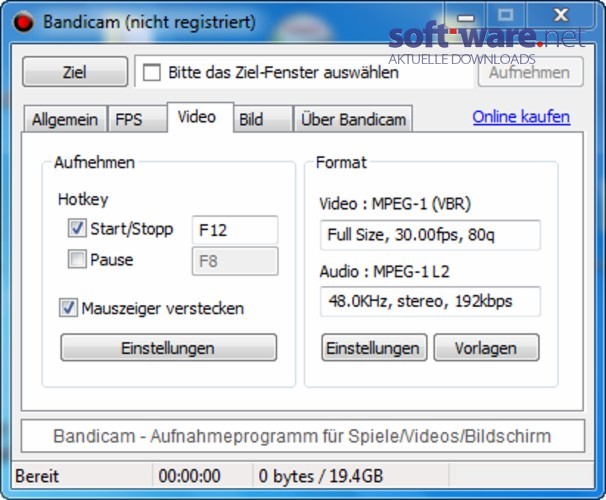Follow the Online kaufen link
The image size is (606, 500).
point(521,117)
